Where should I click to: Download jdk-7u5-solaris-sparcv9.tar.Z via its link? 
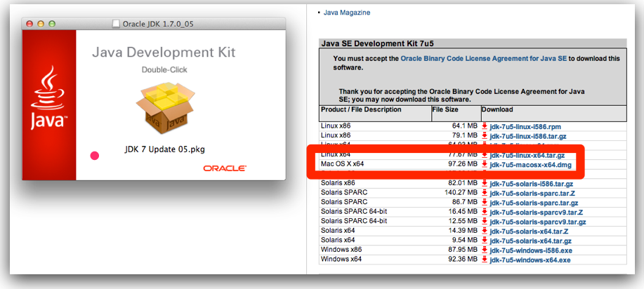coord(537,213)
